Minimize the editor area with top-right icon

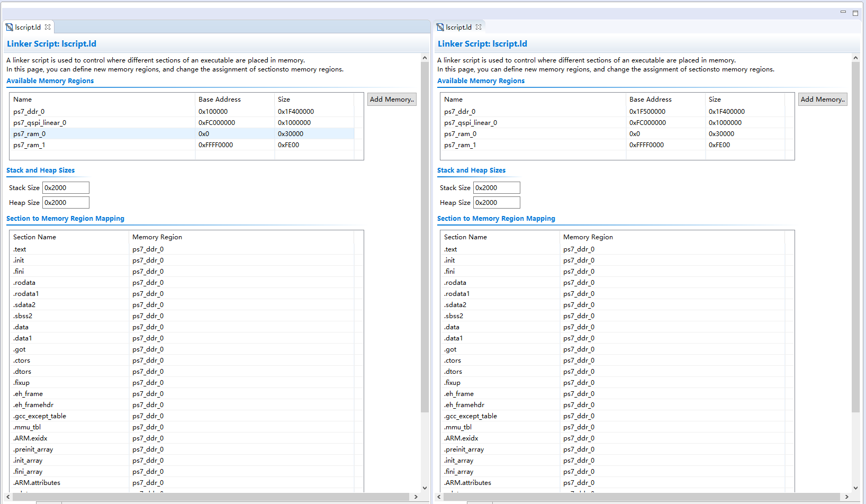pyautogui.click(x=843, y=12)
